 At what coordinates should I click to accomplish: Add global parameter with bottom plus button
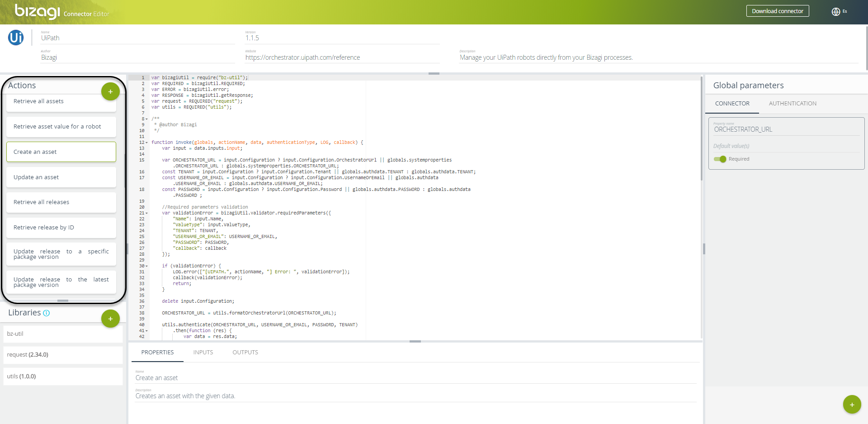[852, 405]
